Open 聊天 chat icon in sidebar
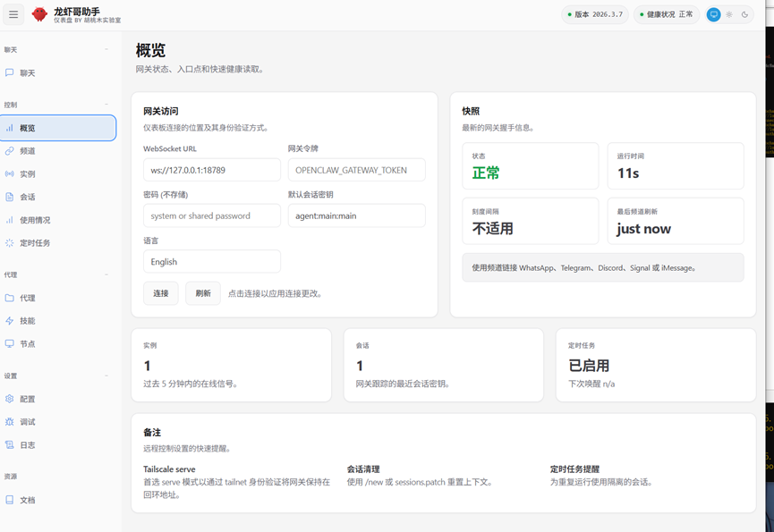 coord(10,73)
